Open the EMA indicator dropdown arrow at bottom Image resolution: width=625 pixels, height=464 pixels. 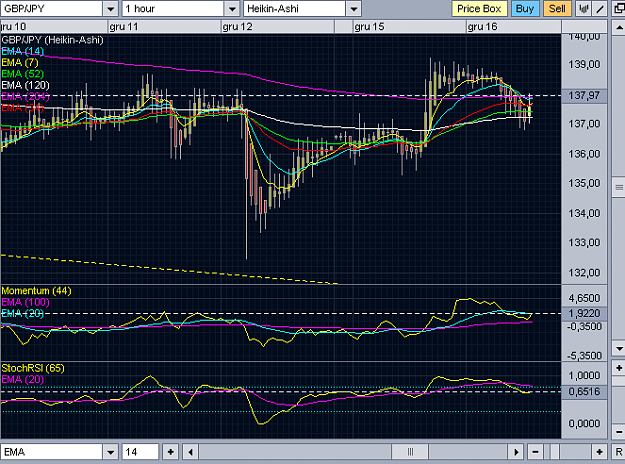[110, 452]
